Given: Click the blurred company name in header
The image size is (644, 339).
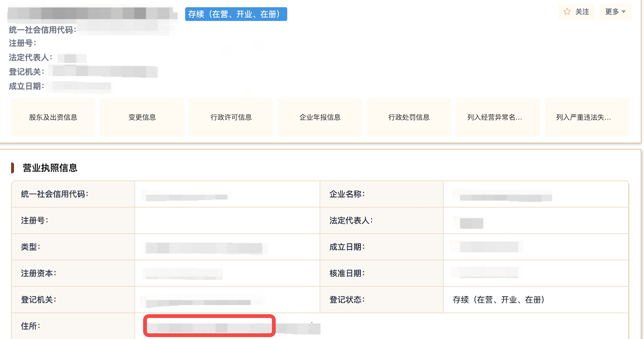Looking at the screenshot, I should point(90,13).
